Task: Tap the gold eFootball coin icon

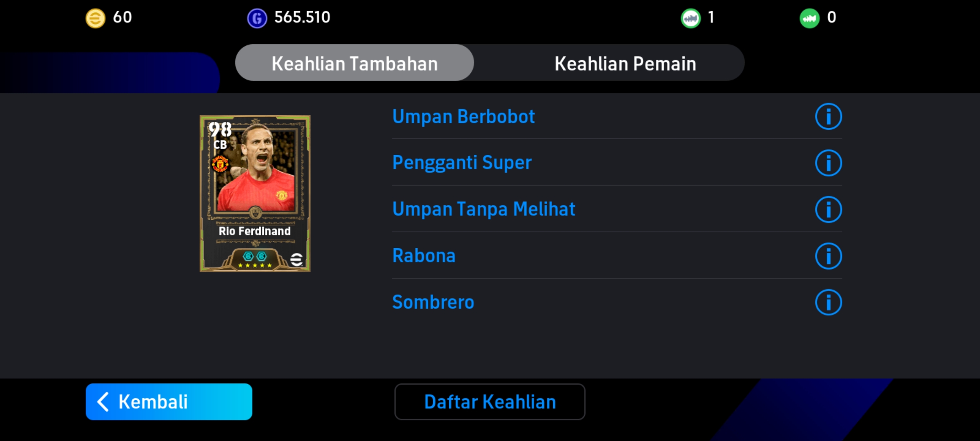Action: coord(95,18)
